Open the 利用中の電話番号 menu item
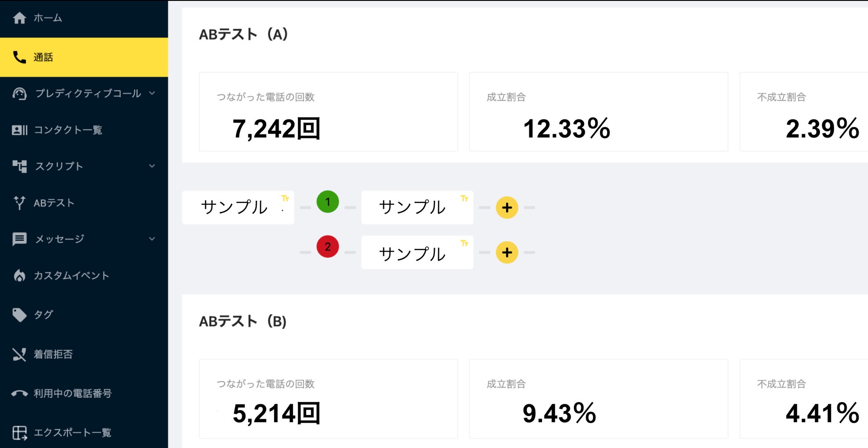Viewport: 868px width, 448px height. pos(73,394)
